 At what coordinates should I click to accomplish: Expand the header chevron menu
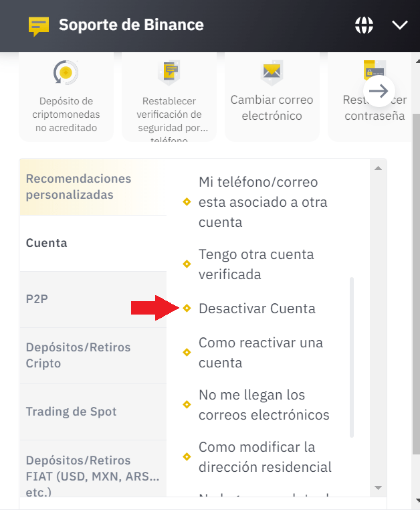click(x=399, y=25)
